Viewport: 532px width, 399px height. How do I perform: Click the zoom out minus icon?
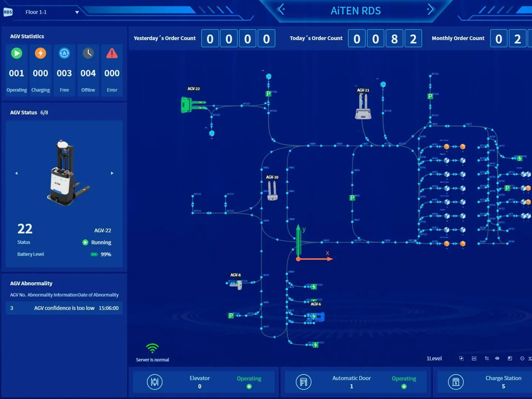[522, 358]
